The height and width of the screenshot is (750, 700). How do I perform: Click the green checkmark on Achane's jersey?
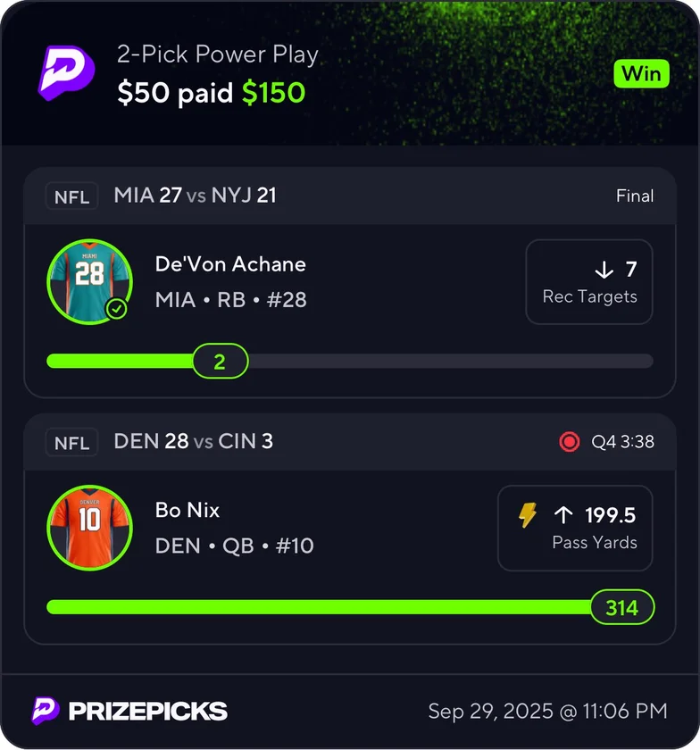click(x=116, y=309)
